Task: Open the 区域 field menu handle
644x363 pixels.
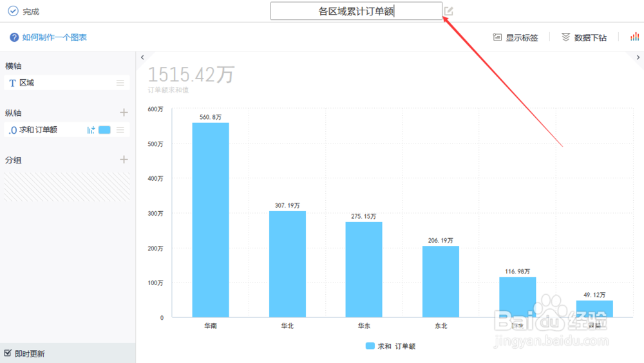Action: 120,83
